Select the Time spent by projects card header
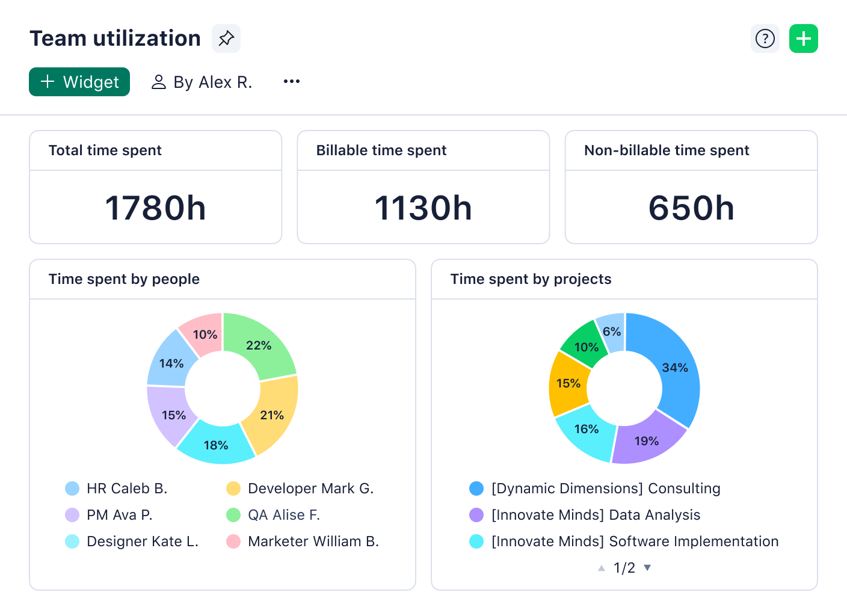The height and width of the screenshot is (616, 847). click(531, 279)
